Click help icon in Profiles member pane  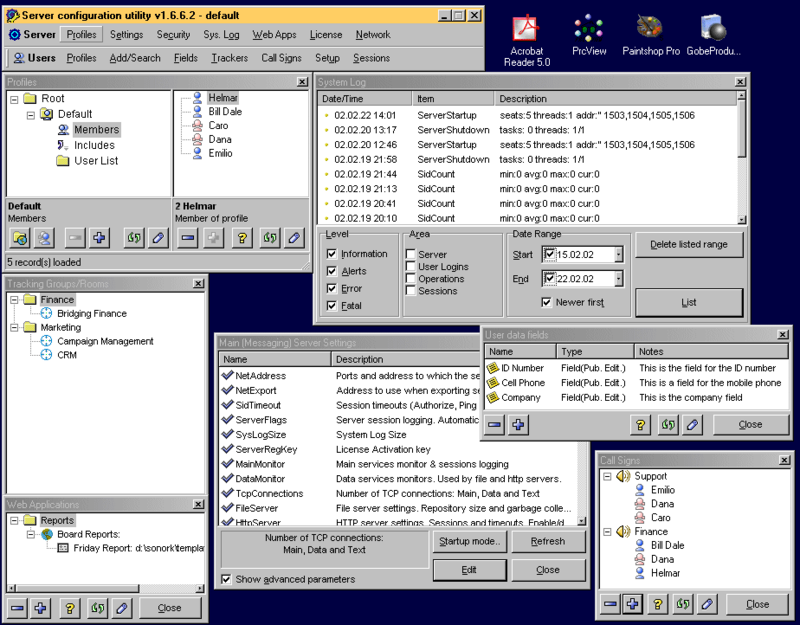tap(242, 238)
